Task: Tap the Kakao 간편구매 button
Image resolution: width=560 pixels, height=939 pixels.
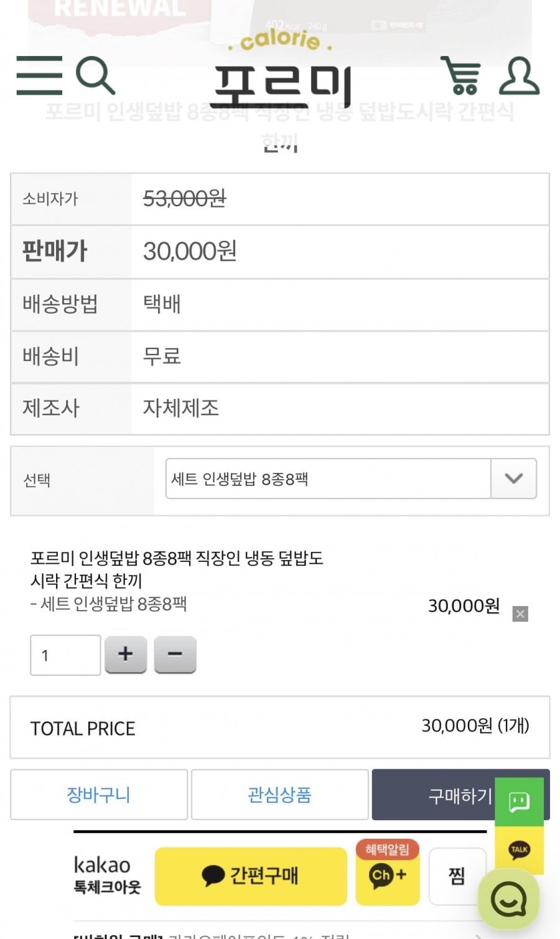Action: point(251,876)
